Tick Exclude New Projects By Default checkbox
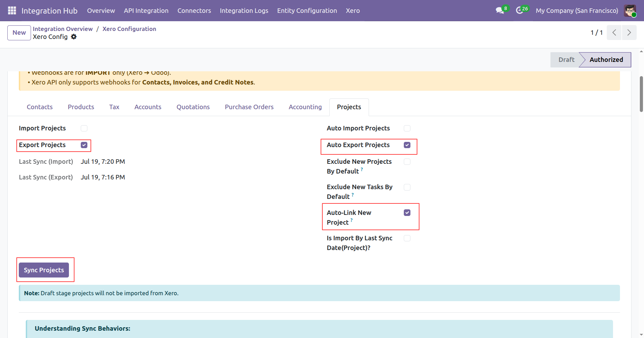This screenshot has height=338, width=644. click(x=407, y=162)
